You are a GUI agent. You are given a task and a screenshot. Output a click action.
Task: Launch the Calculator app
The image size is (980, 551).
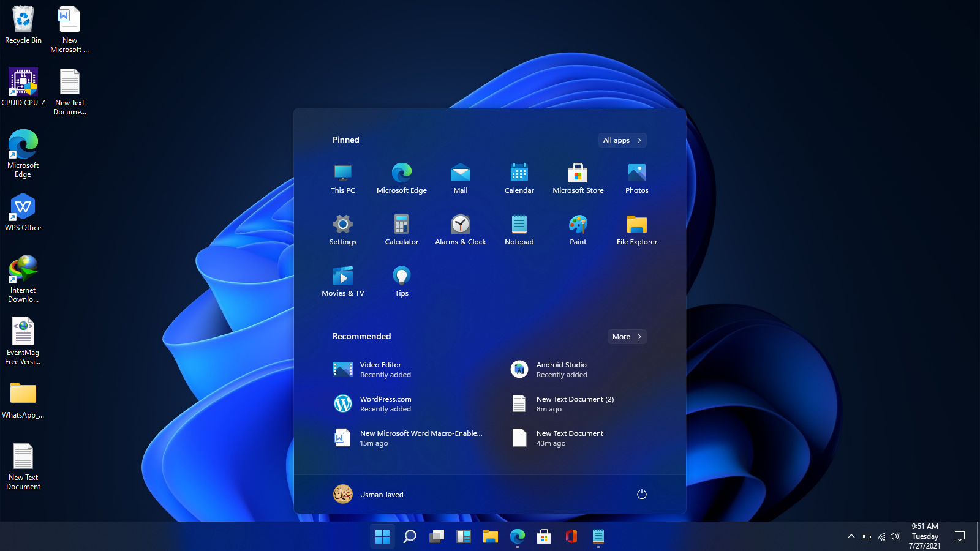click(x=402, y=230)
